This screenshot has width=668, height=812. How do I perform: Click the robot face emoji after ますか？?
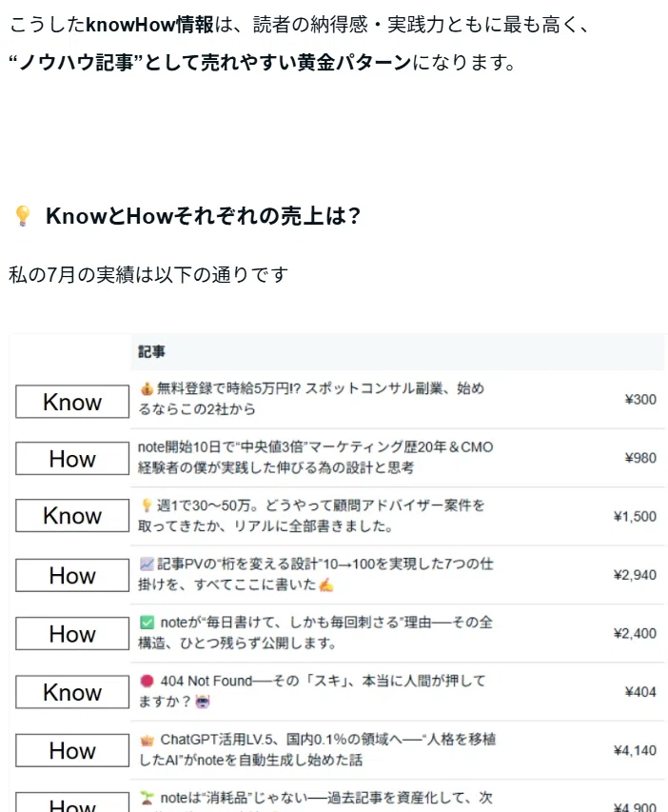pos(203,703)
